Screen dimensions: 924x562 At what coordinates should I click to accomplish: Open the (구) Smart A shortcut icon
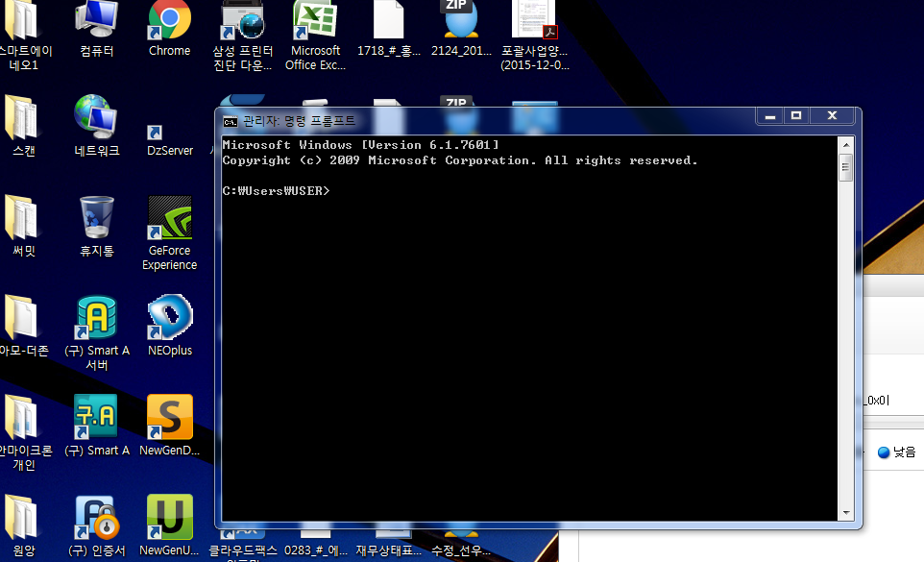97,426
